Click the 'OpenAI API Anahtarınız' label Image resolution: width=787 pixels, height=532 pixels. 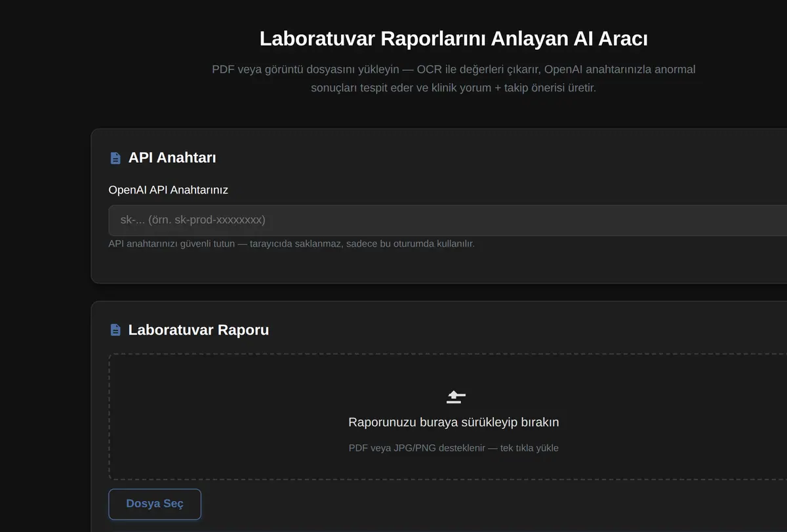pos(169,190)
